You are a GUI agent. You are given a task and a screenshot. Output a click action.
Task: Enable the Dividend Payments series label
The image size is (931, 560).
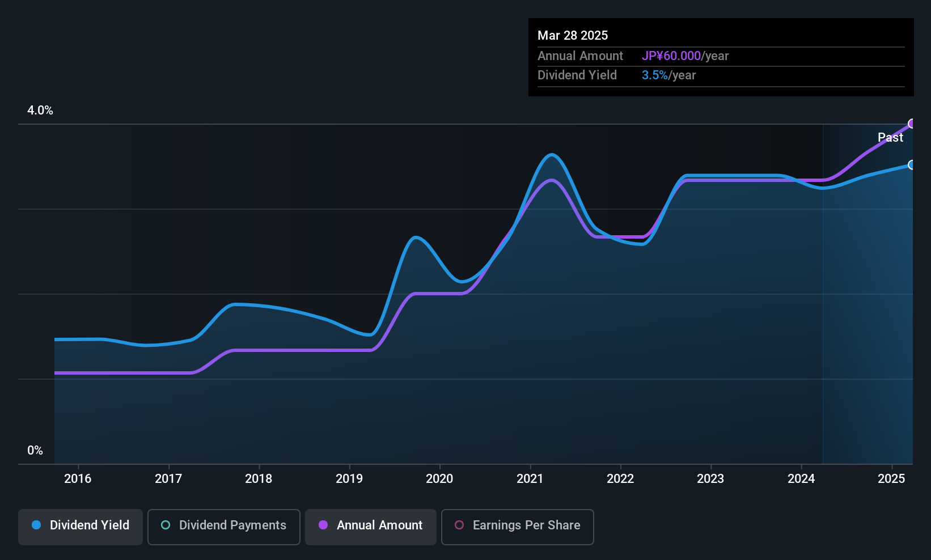(x=232, y=525)
